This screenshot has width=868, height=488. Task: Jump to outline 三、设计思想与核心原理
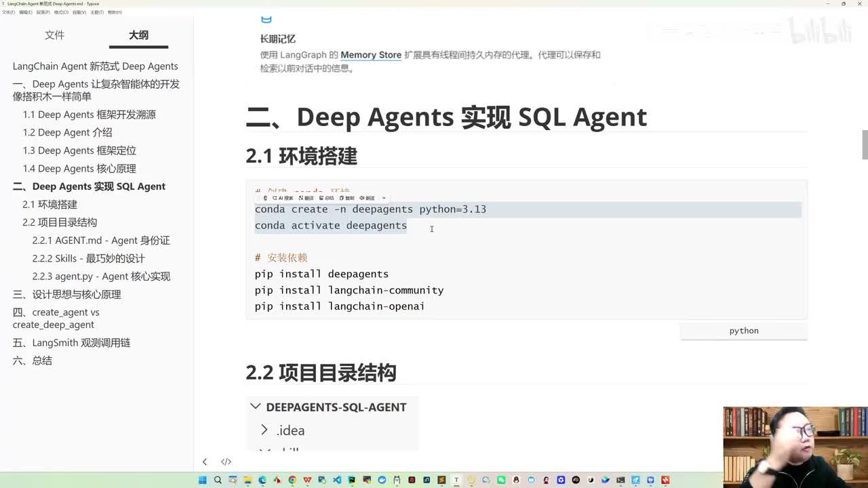pos(66,294)
